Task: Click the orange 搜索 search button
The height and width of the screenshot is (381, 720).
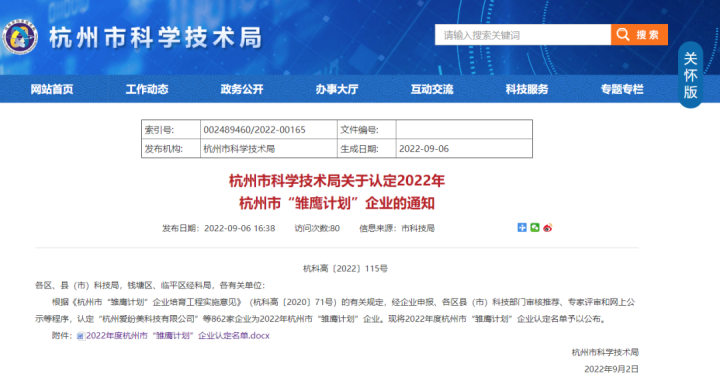Action: click(x=639, y=34)
